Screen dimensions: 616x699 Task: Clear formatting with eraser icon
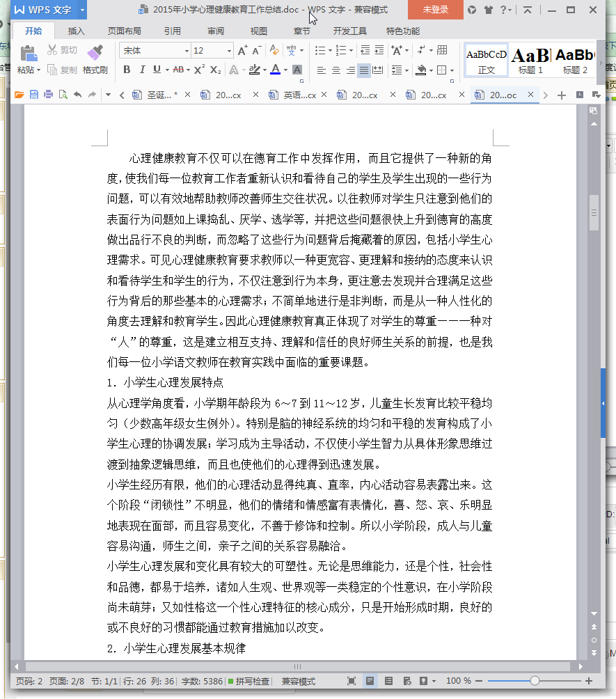pos(274,50)
